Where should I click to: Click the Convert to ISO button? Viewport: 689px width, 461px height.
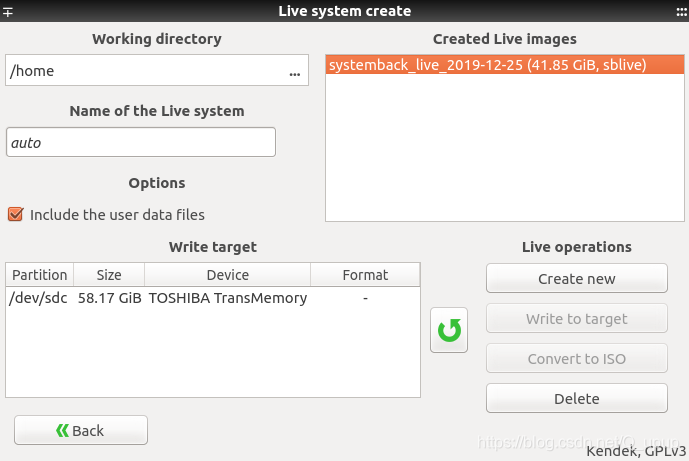(577, 359)
